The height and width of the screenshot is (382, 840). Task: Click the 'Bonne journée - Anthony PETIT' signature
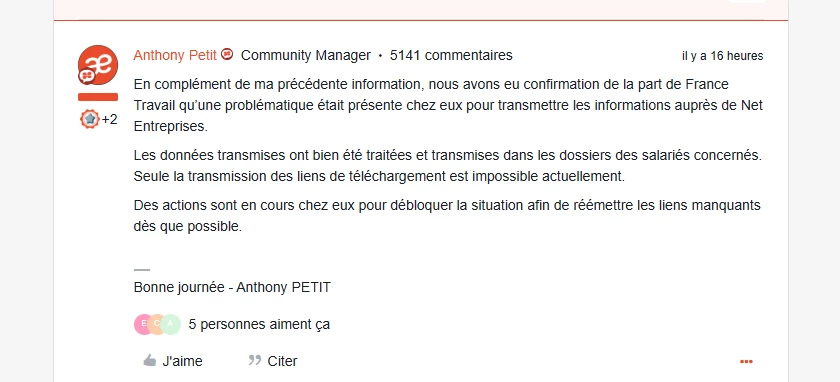pos(232,288)
